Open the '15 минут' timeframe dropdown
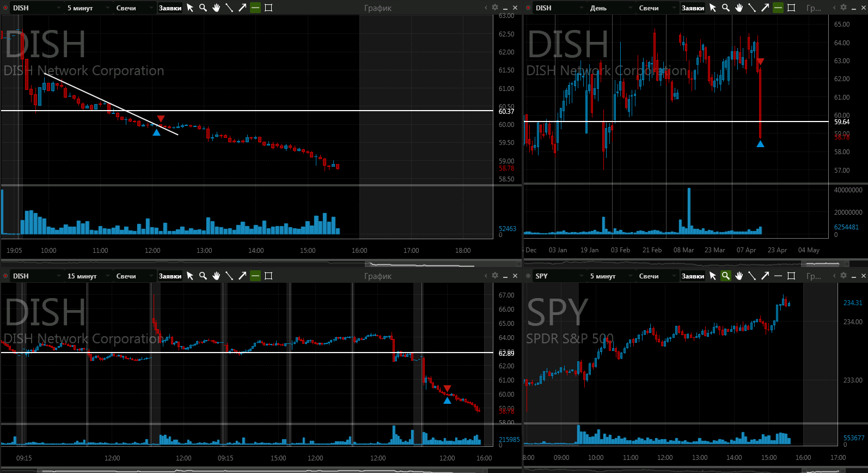 [88, 276]
